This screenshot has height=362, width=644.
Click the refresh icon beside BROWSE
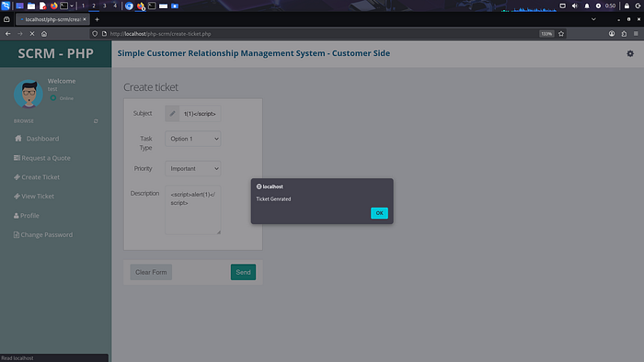click(x=96, y=121)
